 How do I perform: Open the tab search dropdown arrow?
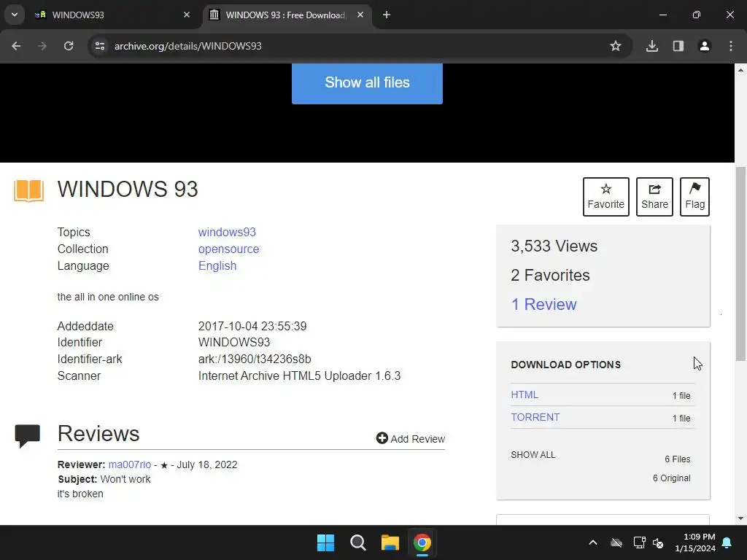pos(15,15)
